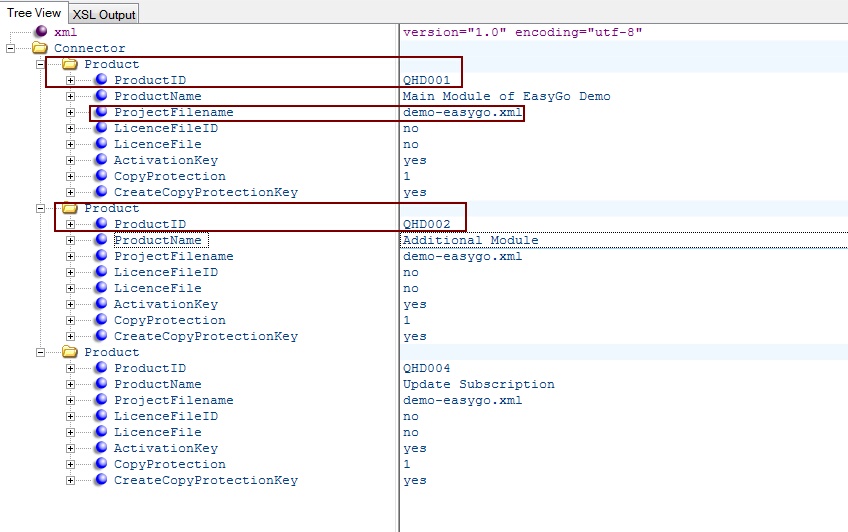The image size is (848, 532).
Task: Expand the ProductName node for 'Update Subscription'
Action: tap(71, 384)
